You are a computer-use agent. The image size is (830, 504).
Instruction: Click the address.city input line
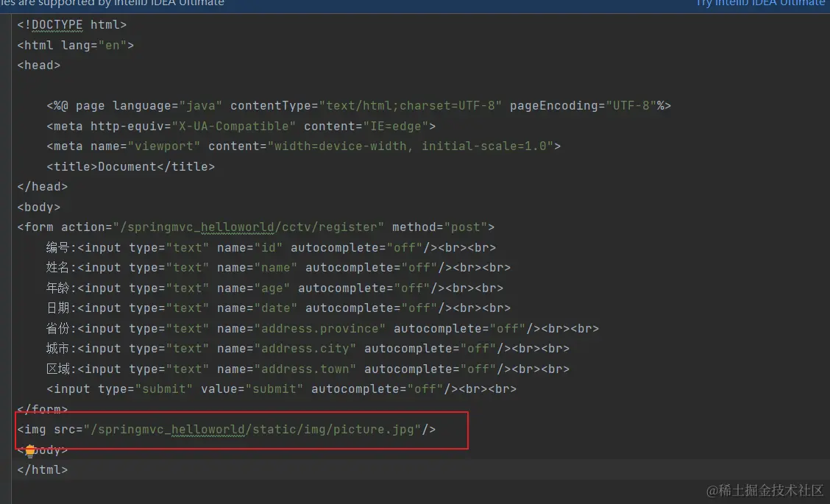pyautogui.click(x=308, y=349)
